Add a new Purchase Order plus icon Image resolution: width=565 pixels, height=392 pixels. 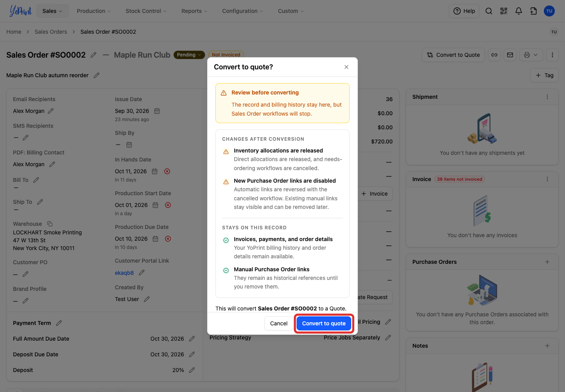pos(547,262)
